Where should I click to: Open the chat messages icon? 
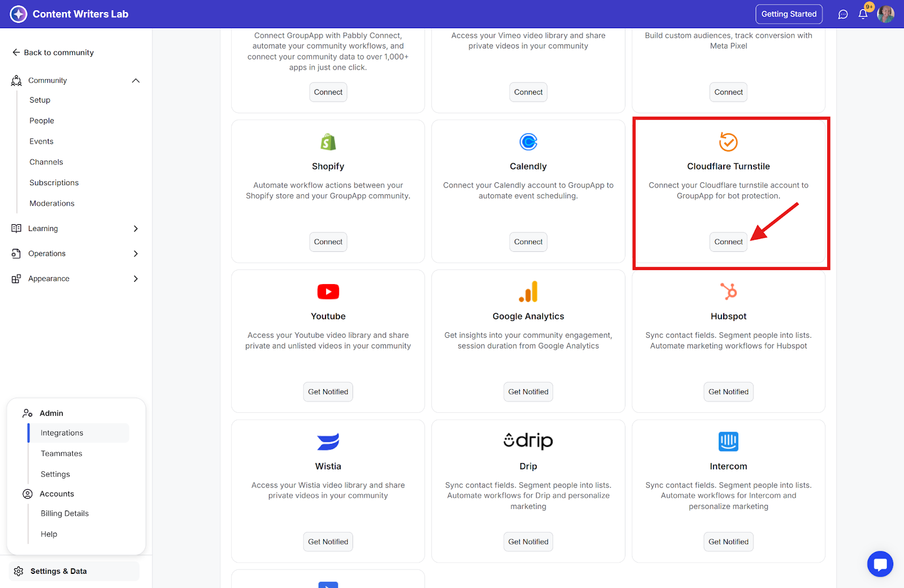pos(843,14)
